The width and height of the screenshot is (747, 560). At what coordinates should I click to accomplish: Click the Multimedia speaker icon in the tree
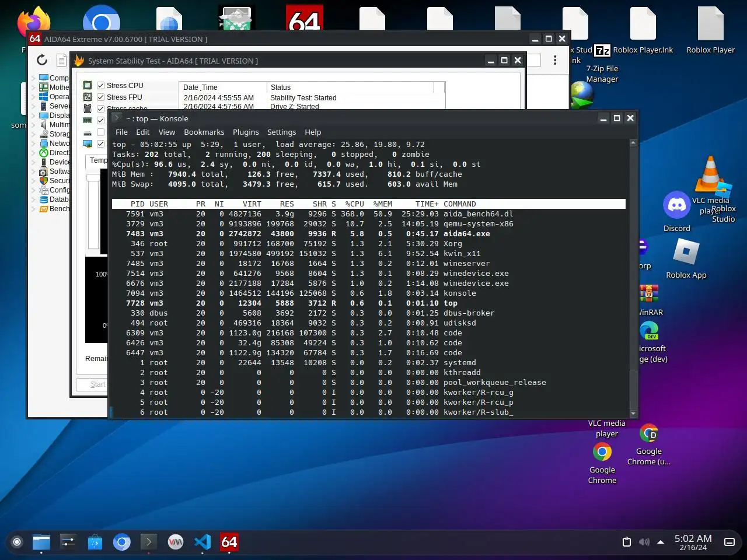[44, 124]
